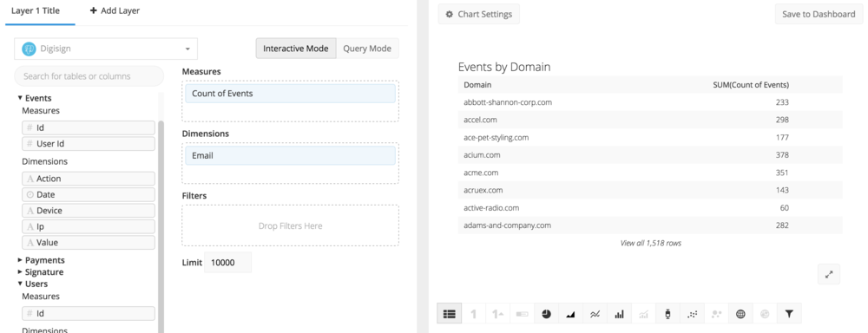Collapse the Users table tree
This screenshot has height=333, width=868.
(20, 284)
